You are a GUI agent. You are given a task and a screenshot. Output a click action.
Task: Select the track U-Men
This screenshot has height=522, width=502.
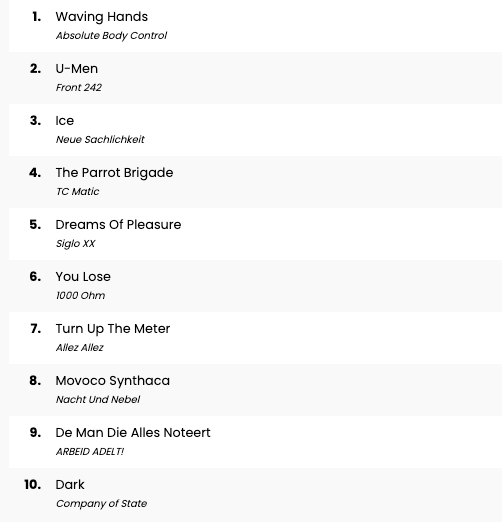point(77,69)
